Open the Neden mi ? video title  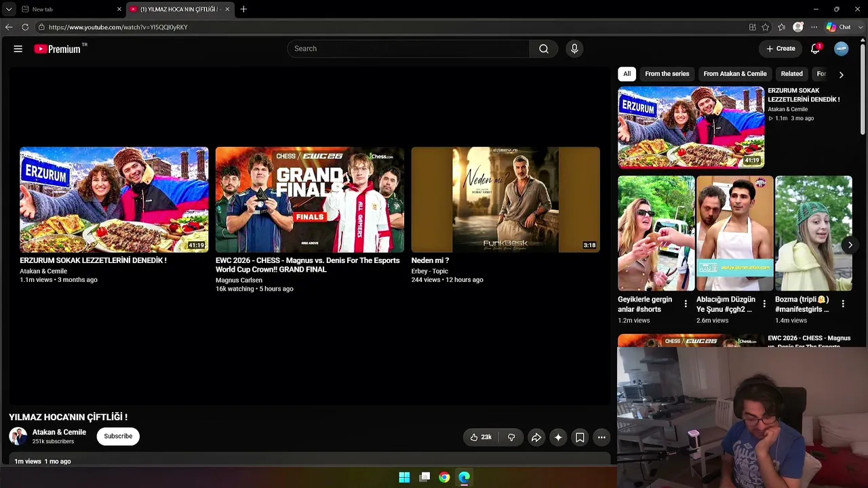click(x=430, y=260)
